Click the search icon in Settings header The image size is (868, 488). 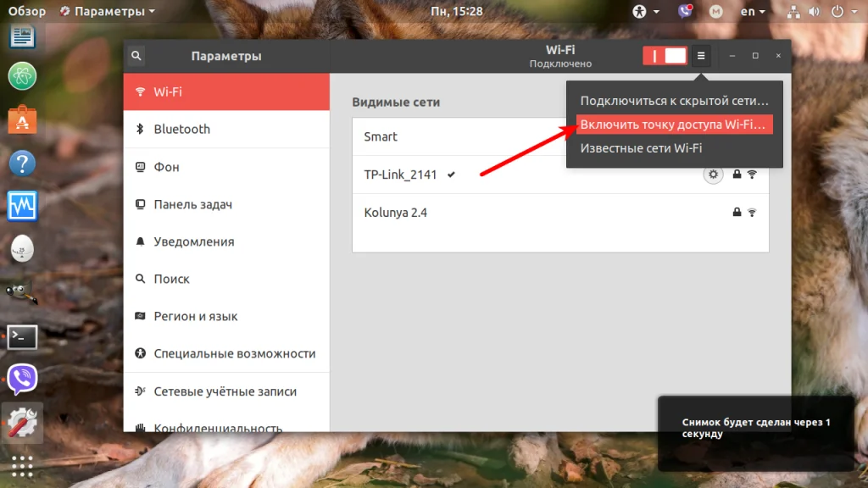(136, 55)
